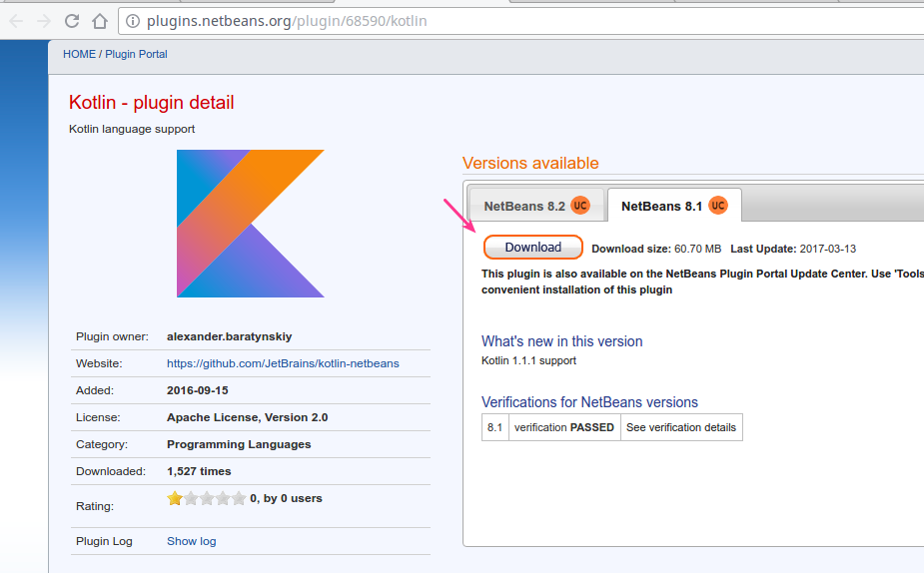This screenshot has height=573, width=924.
Task: Click the UC badge on NetBeans 8.1
Action: pyautogui.click(x=718, y=206)
